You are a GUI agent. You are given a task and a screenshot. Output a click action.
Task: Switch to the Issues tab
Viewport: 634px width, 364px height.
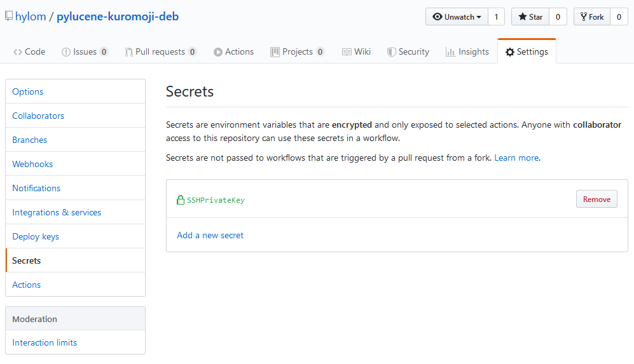[85, 52]
